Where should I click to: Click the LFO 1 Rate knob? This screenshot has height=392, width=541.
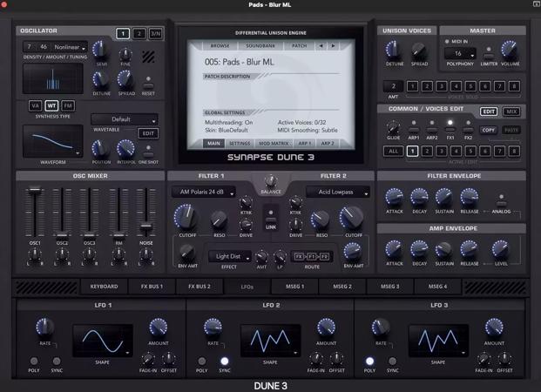(44, 328)
